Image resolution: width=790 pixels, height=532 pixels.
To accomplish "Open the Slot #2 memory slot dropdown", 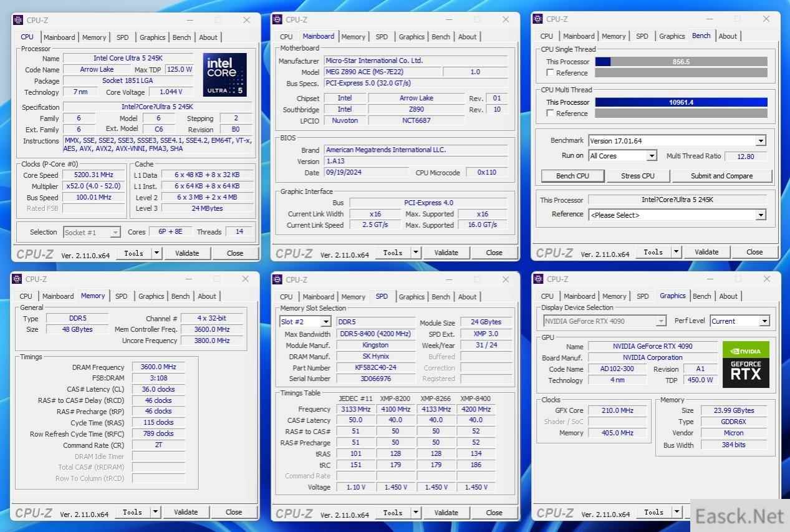I will coord(325,322).
